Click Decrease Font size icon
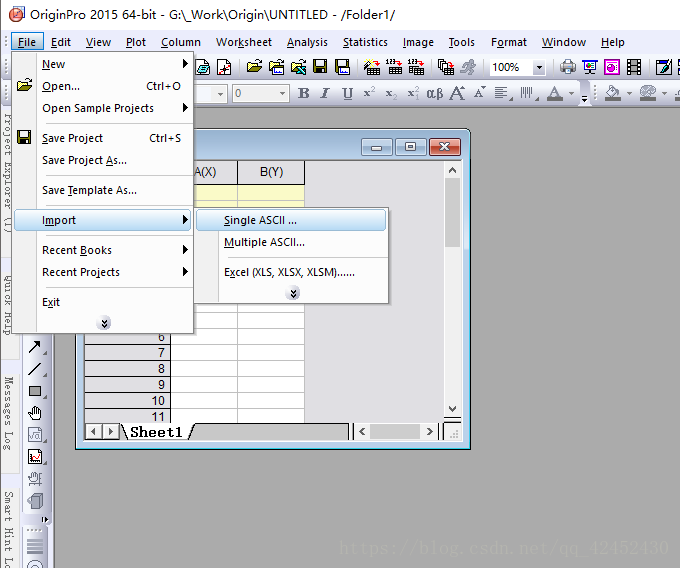 tap(479, 93)
